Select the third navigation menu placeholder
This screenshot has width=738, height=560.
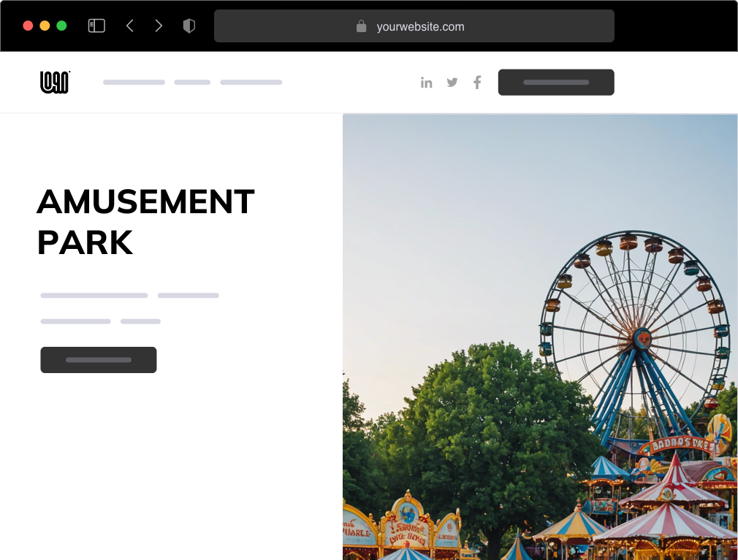click(251, 83)
